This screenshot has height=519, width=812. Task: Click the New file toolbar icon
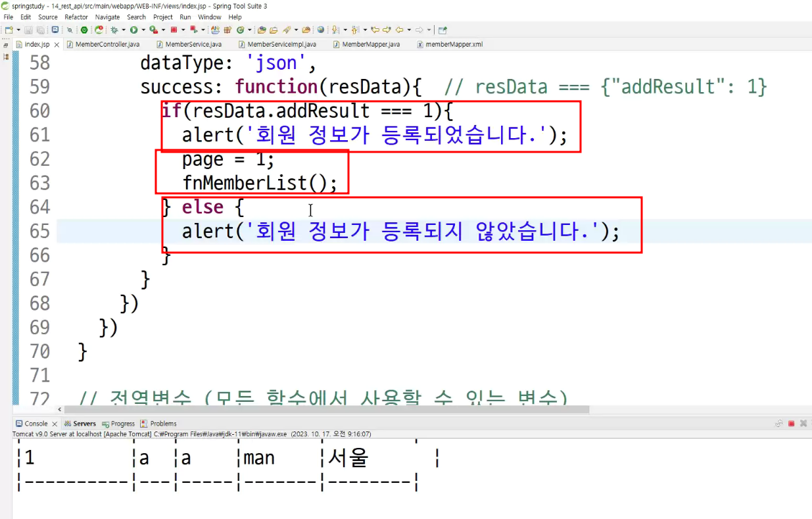click(8, 30)
